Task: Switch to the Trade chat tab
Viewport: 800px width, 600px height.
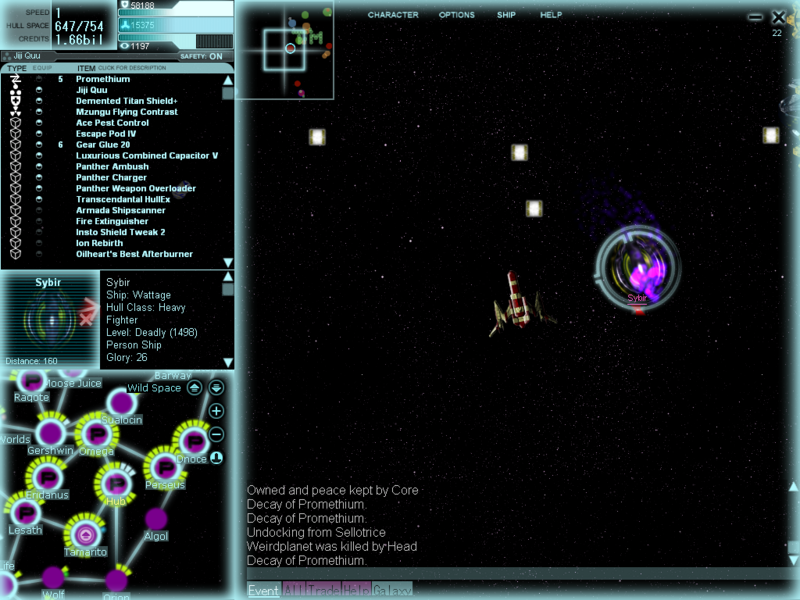Action: [x=323, y=591]
